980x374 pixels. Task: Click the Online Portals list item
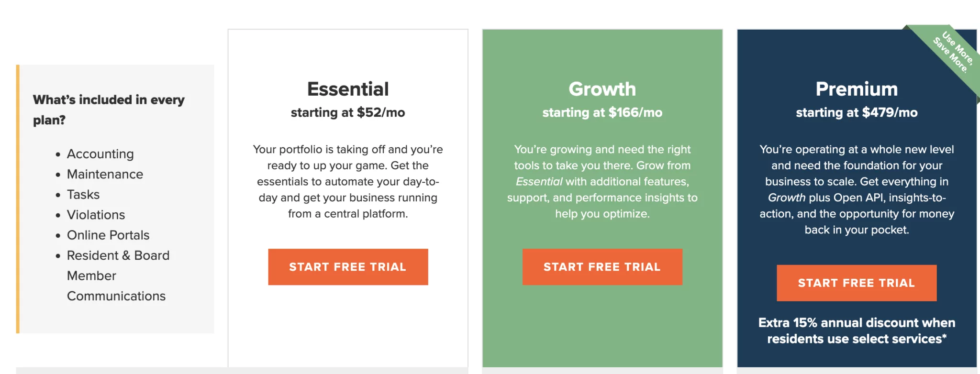108,235
